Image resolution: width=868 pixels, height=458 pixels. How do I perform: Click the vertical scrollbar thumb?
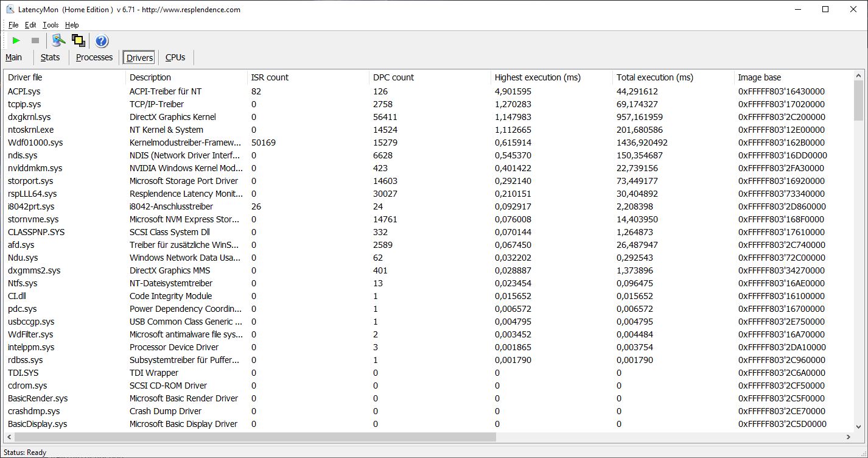(x=858, y=100)
